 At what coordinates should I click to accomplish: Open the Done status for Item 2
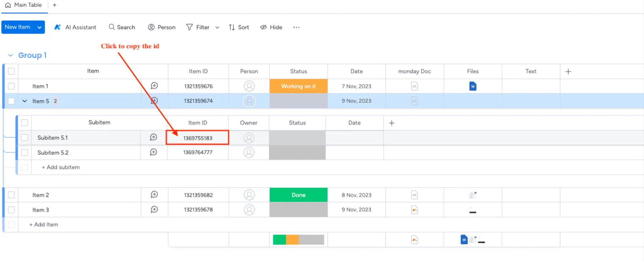pos(299,195)
